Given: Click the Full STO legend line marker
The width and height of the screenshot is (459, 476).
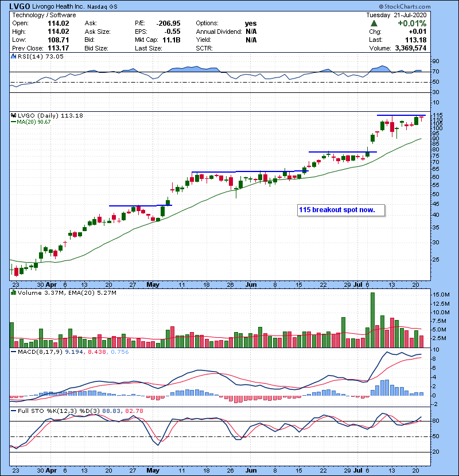Looking at the screenshot, I should coord(13,411).
